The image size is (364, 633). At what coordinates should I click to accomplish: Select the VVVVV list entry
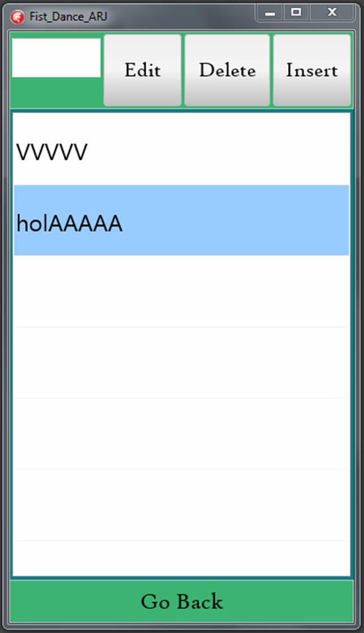pos(182,149)
